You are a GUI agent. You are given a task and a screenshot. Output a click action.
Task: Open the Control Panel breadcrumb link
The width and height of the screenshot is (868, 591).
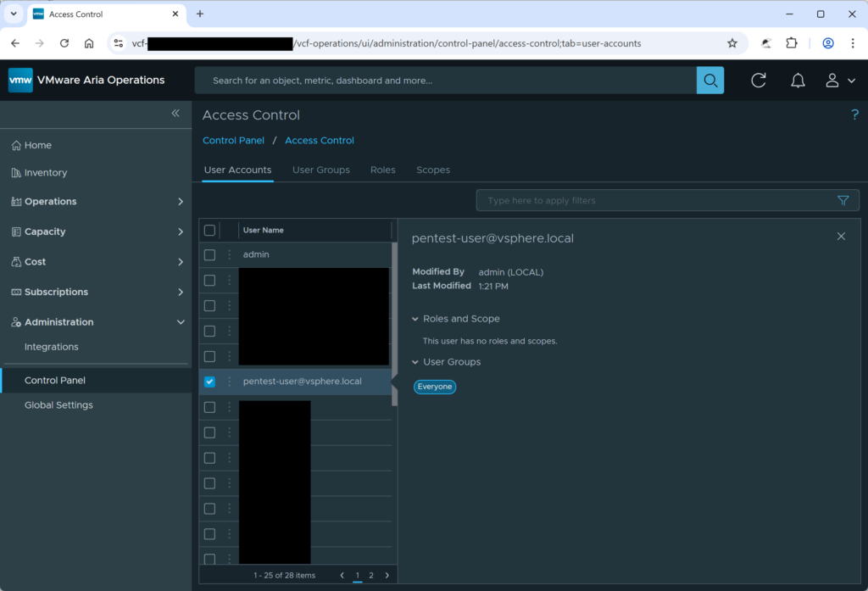234,140
